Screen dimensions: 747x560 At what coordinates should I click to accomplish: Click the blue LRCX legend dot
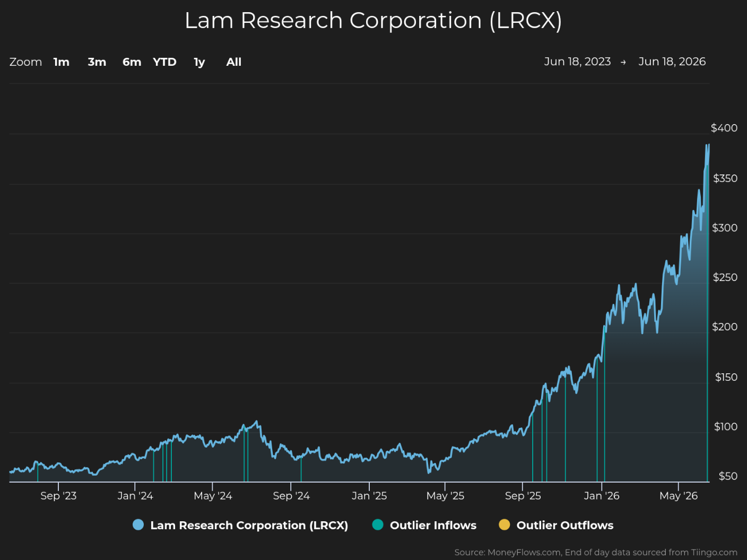click(138, 525)
